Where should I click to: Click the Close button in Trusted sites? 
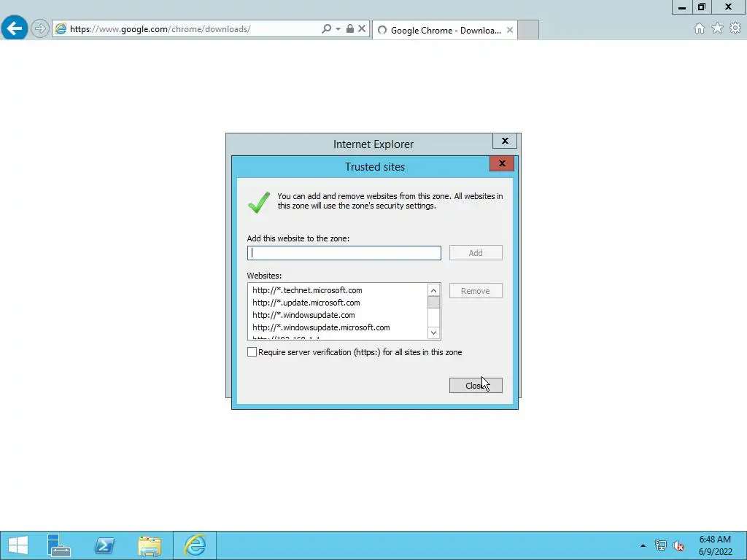click(476, 385)
